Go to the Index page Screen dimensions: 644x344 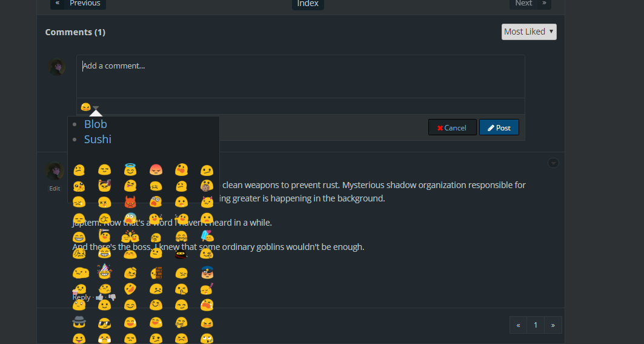[x=308, y=4]
